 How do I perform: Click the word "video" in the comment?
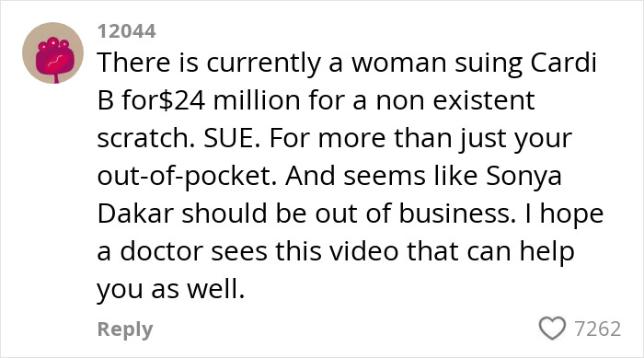click(x=364, y=251)
